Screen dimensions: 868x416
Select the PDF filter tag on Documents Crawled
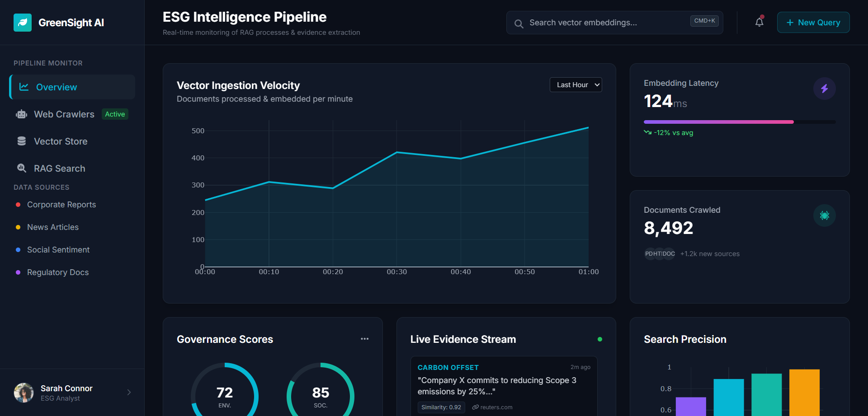point(650,253)
